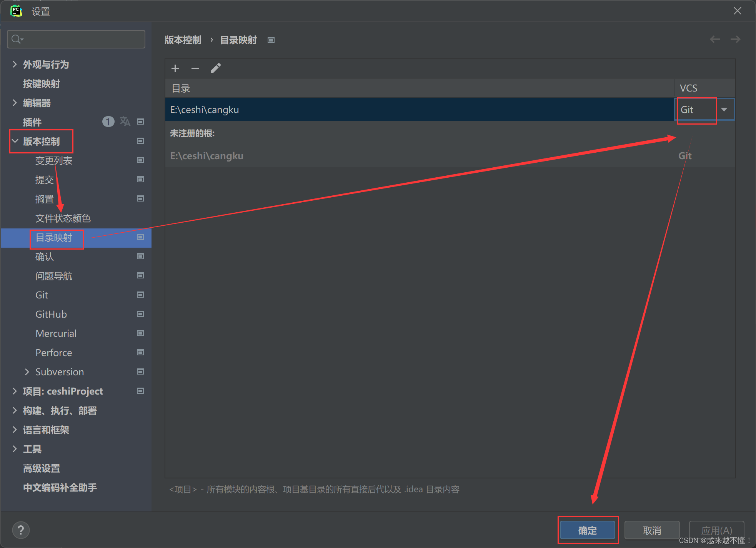The image size is (756, 548).
Task: Click project-level icon on 版本控制 row
Action: click(x=140, y=141)
